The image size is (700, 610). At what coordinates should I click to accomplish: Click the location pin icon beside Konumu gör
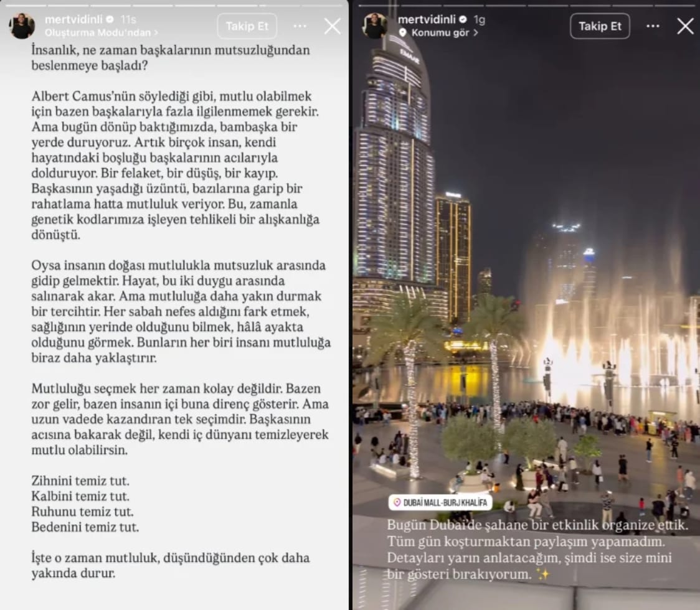pos(403,32)
